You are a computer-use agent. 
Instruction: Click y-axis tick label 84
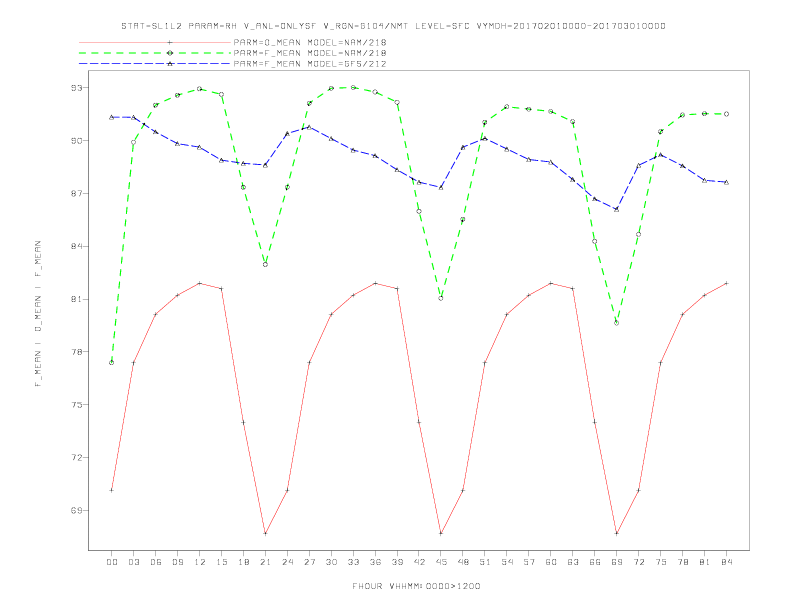coord(76,246)
